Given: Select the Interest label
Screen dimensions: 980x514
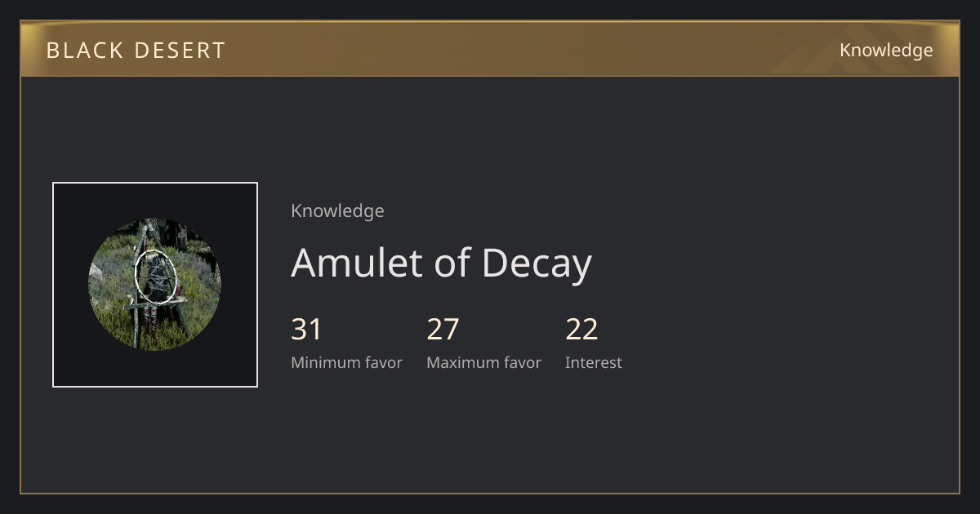Looking at the screenshot, I should (594, 362).
